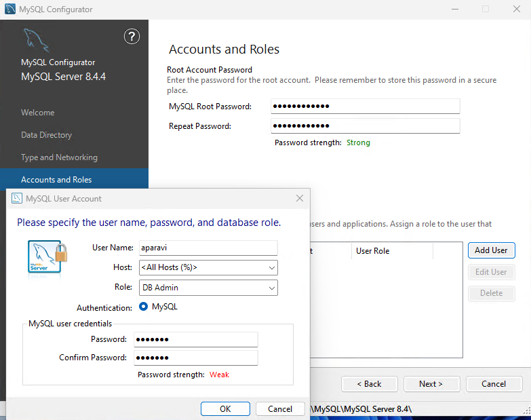Click the Add User button
This screenshot has width=531, height=420.
(x=492, y=250)
